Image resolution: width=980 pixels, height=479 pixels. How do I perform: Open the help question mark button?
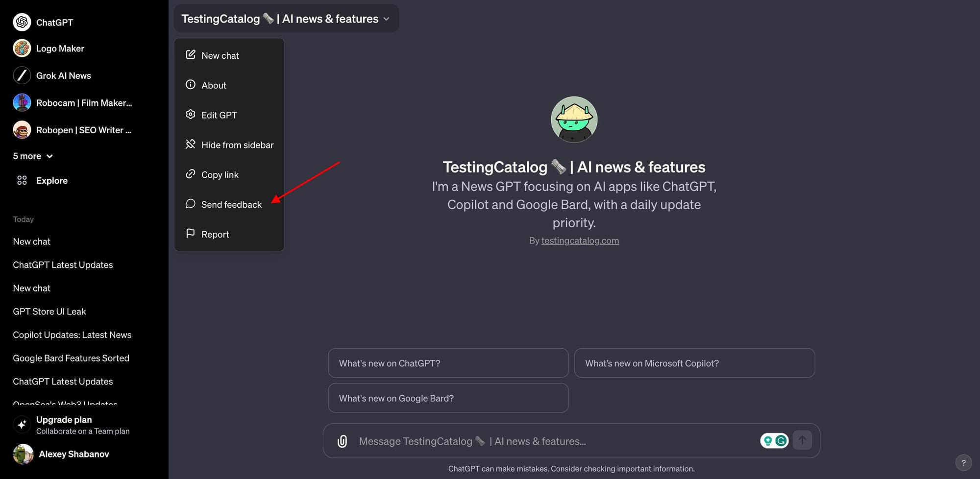click(x=963, y=462)
